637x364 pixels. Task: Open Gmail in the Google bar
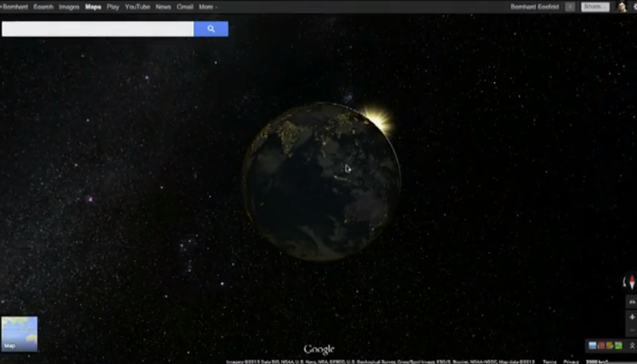185,7
